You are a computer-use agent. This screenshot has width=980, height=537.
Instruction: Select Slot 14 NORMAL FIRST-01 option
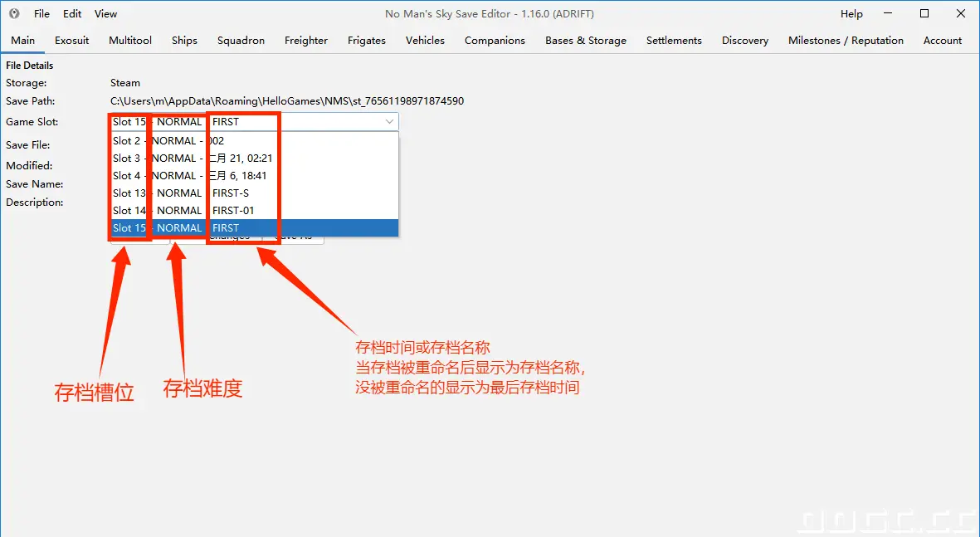255,211
